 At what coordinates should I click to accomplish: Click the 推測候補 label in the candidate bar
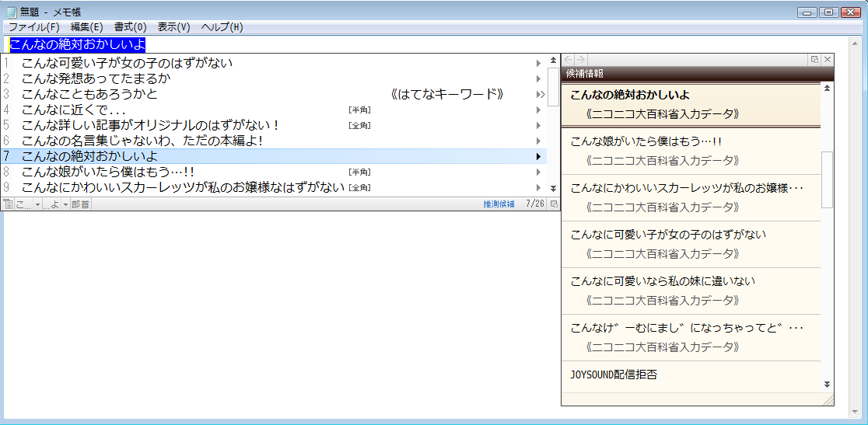[499, 204]
